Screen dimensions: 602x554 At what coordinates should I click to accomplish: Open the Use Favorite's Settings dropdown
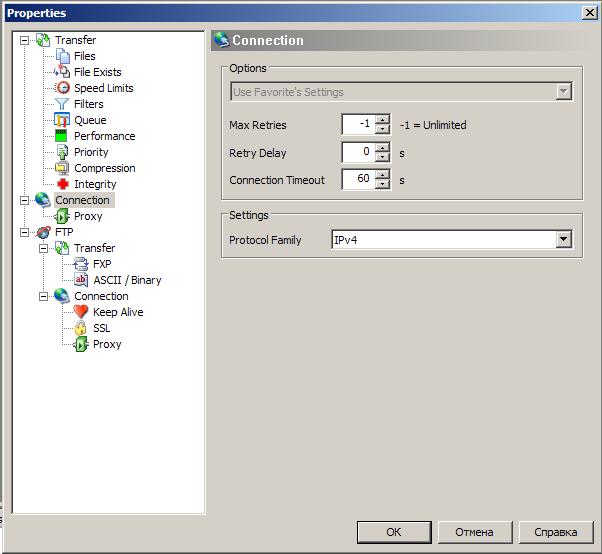coord(563,91)
